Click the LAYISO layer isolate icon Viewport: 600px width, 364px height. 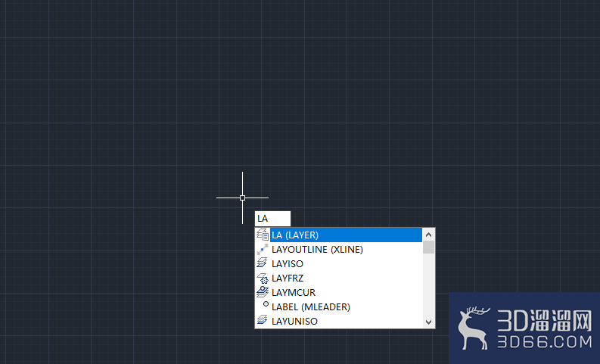263,263
